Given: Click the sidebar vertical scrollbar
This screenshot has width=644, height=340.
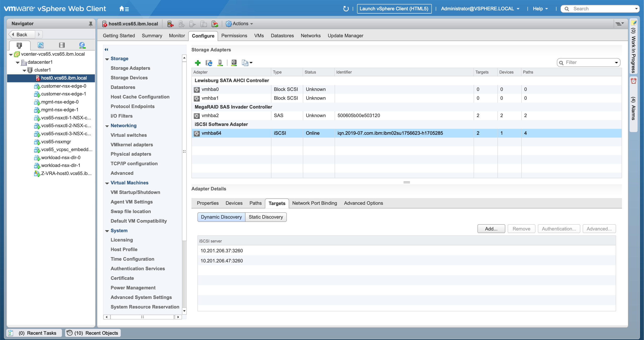Looking at the screenshot, I should (x=184, y=151).
